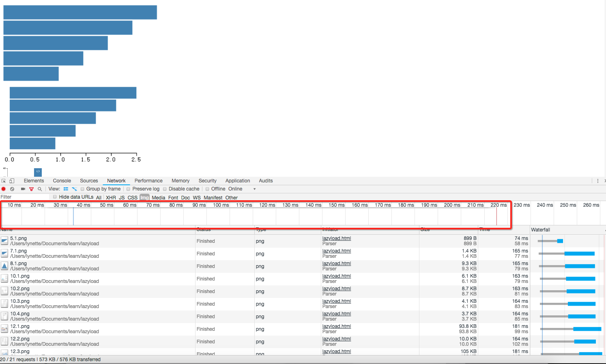Toggle the Img request filter
This screenshot has width=606, height=364.
[x=144, y=198]
